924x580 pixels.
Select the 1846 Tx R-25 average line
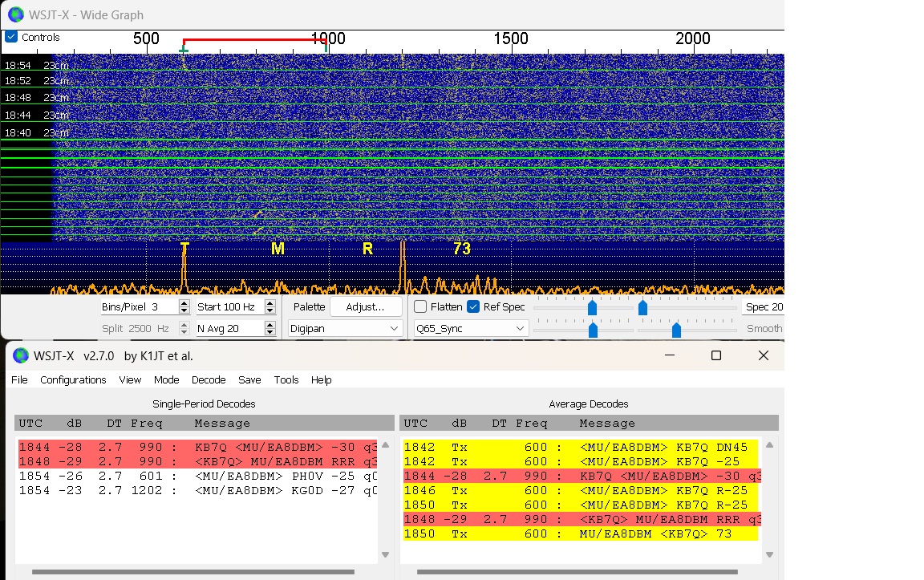(581, 490)
